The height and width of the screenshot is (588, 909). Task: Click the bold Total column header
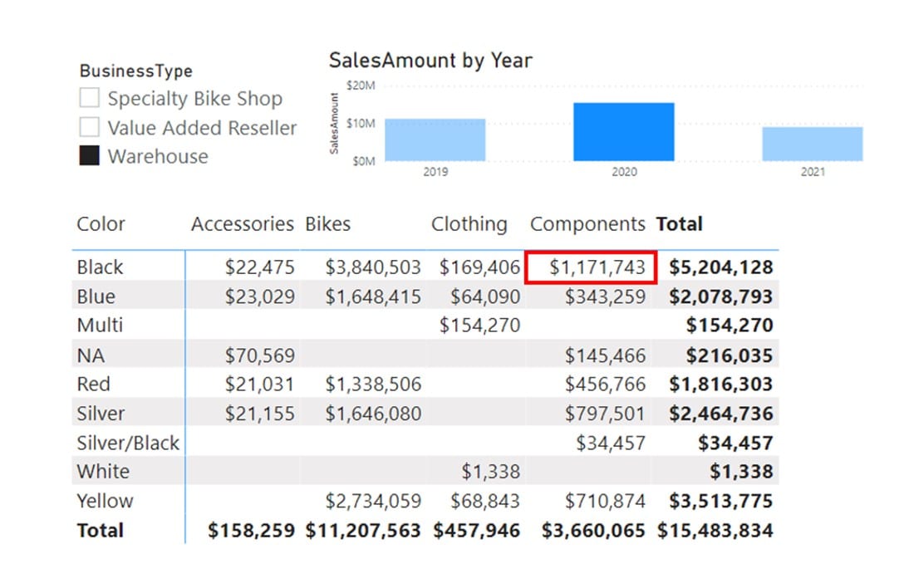680,223
